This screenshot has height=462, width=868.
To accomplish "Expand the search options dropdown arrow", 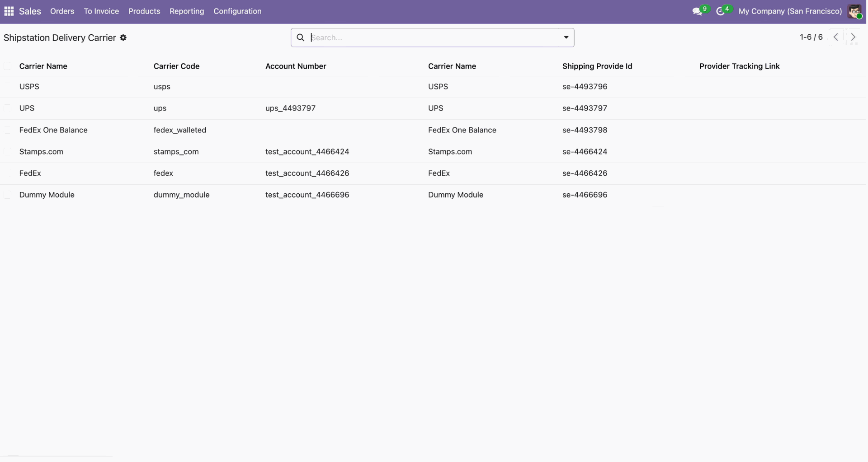I will (566, 37).
